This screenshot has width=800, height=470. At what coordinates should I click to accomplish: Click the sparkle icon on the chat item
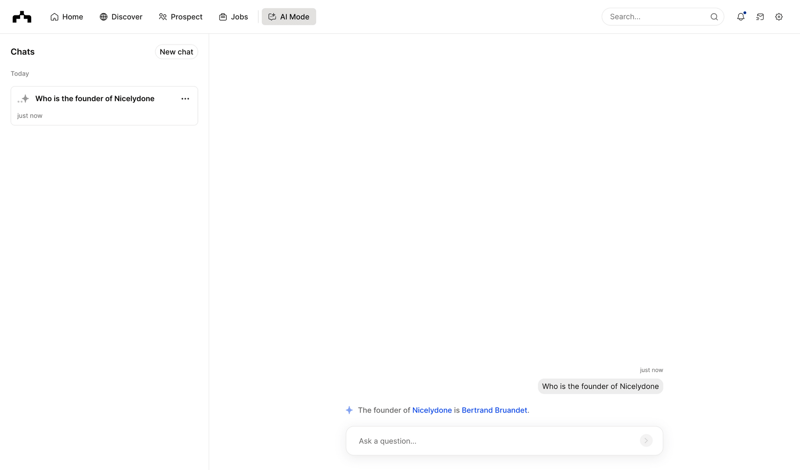pos(23,99)
